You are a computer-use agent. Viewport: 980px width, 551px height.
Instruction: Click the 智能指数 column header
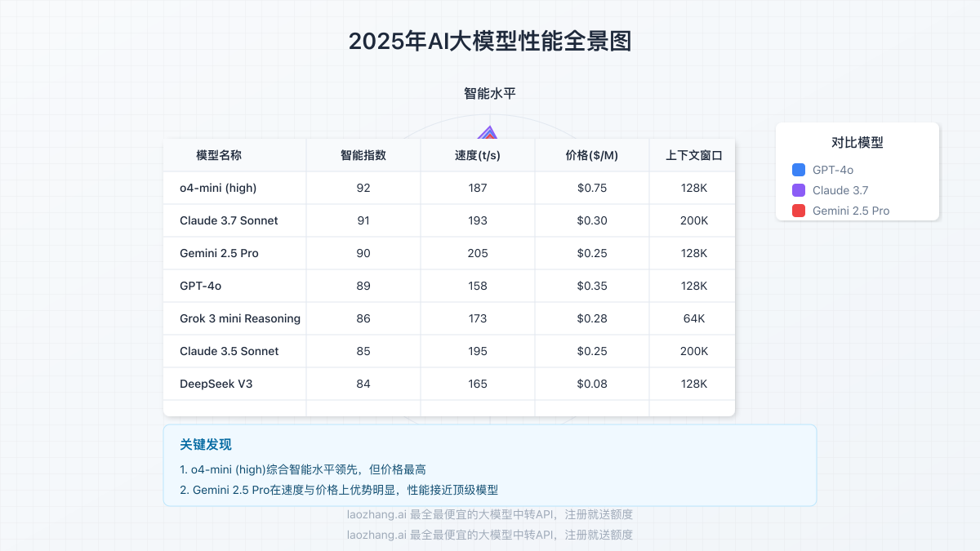click(x=363, y=155)
